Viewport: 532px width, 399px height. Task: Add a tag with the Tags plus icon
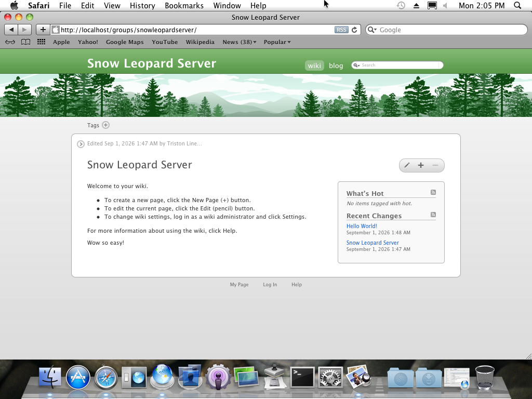106,125
